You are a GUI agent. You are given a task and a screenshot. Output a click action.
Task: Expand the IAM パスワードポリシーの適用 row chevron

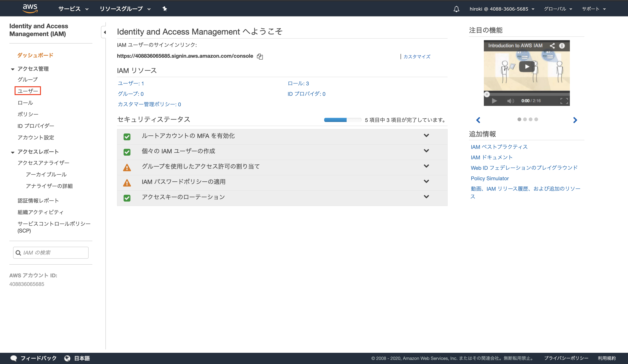coord(426,181)
